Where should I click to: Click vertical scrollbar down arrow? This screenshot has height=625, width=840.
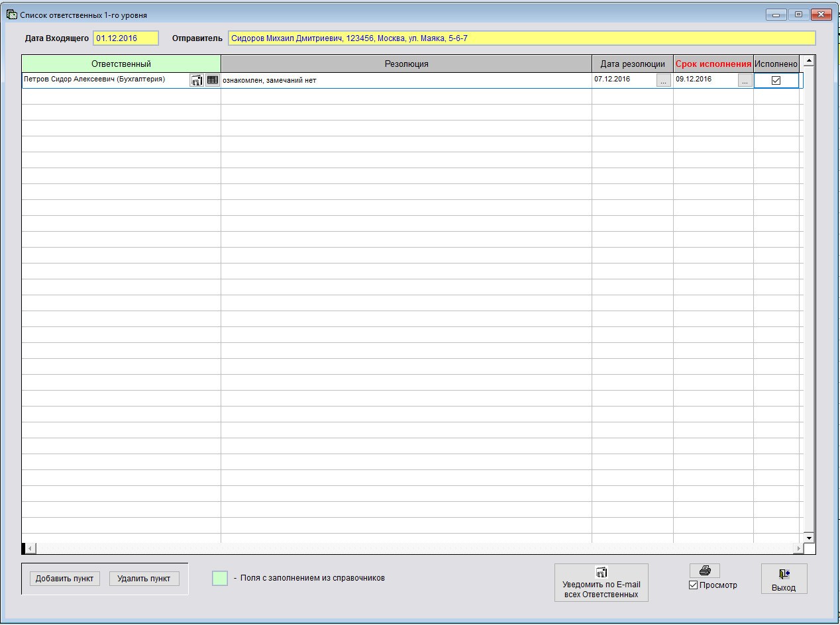(x=808, y=538)
